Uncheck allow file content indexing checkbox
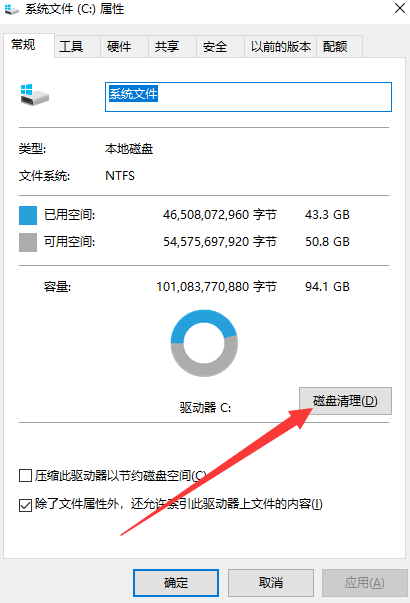The image size is (410, 603). click(25, 505)
